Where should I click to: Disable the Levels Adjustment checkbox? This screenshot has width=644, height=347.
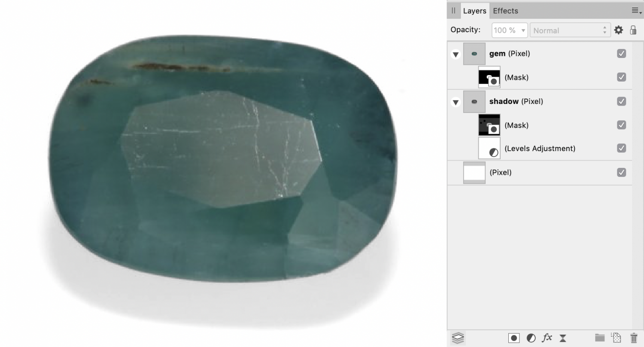(621, 148)
